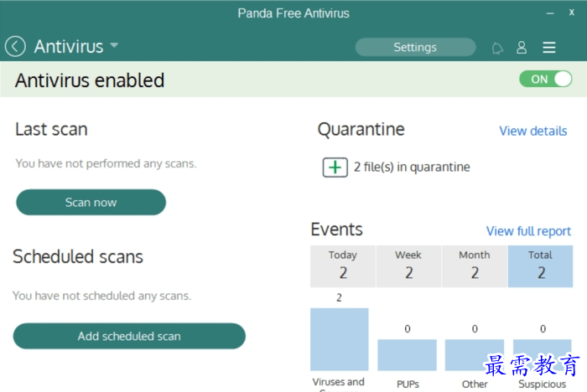Click 'You have not scheduled any scans.' text
Viewport: 587px width, 392px height.
[101, 296]
